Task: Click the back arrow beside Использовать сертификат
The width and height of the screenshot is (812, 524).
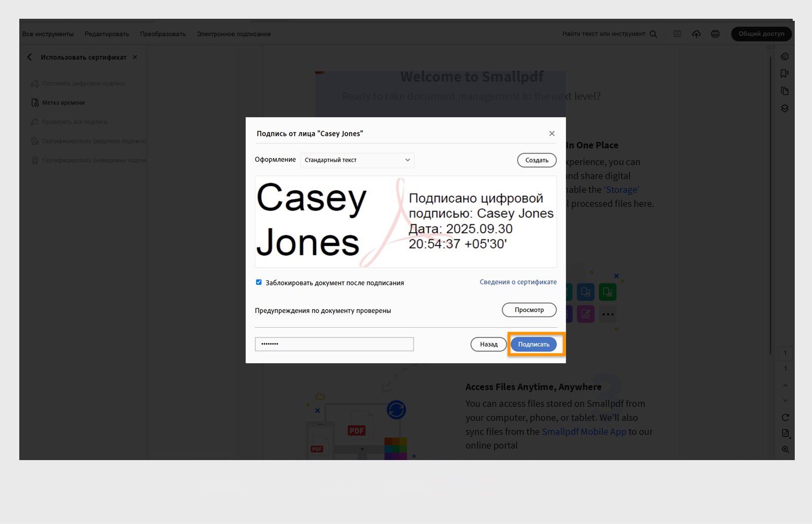Action: point(29,57)
